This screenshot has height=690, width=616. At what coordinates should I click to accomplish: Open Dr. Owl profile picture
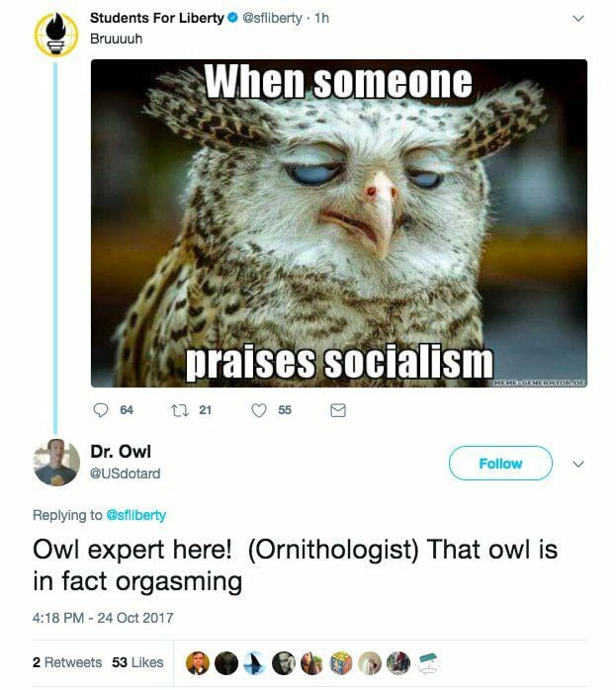[x=56, y=463]
